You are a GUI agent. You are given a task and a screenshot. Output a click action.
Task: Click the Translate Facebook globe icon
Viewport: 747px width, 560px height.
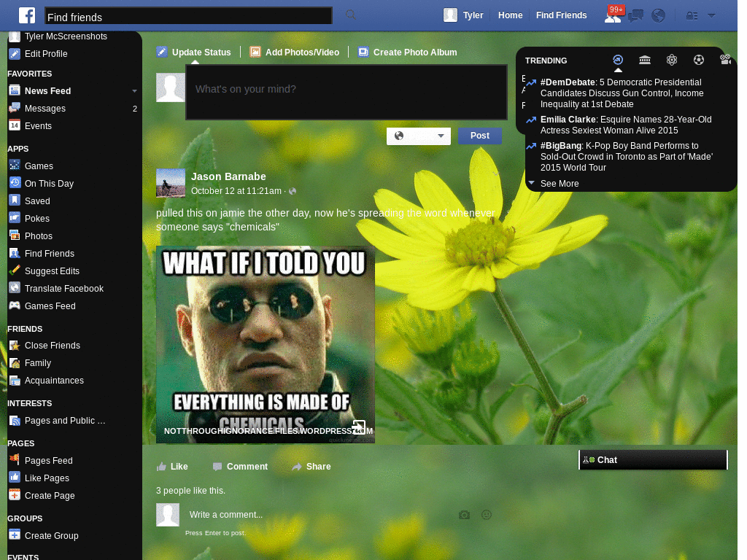pos(15,288)
